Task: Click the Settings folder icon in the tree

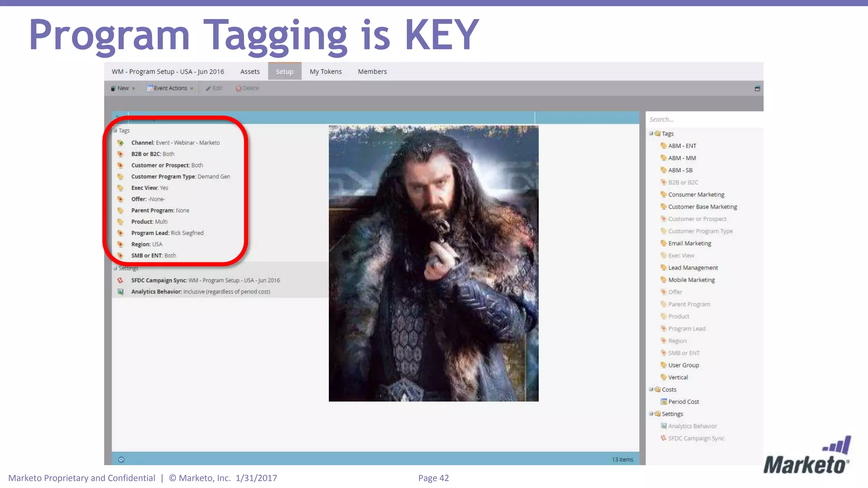Action: coord(657,414)
